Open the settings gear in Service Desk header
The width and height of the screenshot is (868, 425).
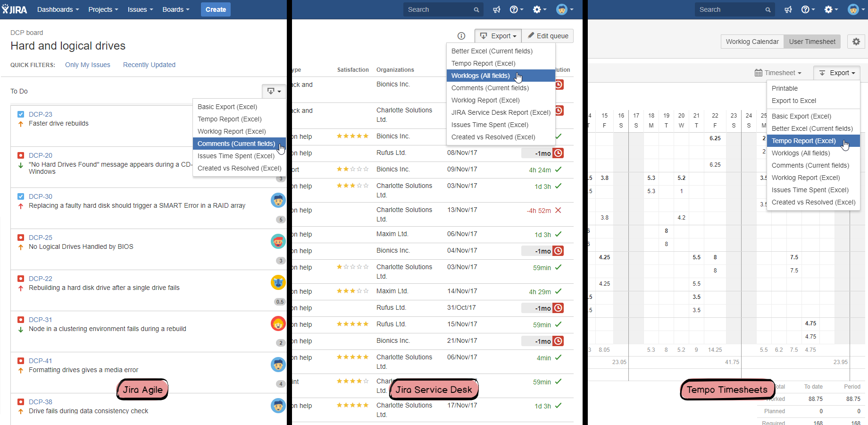point(540,9)
